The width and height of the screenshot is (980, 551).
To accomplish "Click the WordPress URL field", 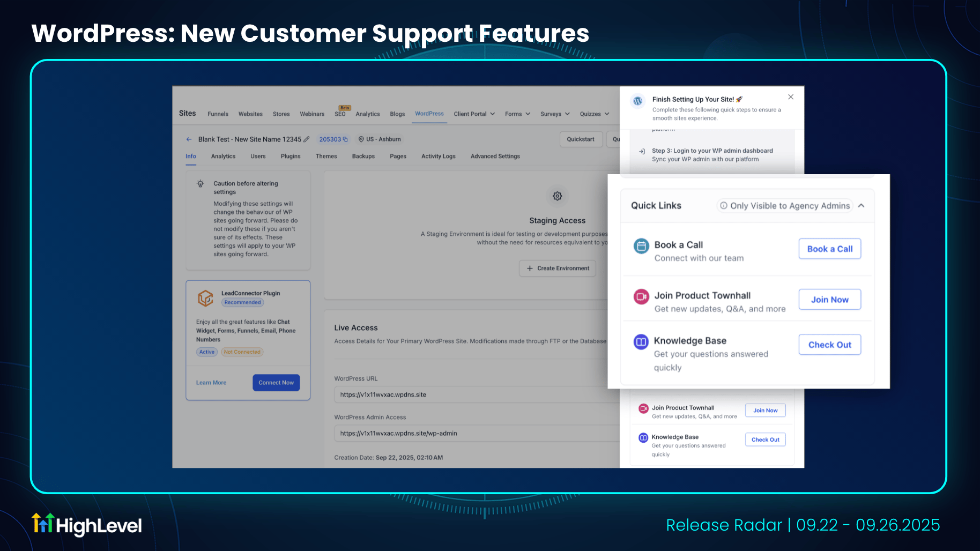I will pyautogui.click(x=477, y=395).
